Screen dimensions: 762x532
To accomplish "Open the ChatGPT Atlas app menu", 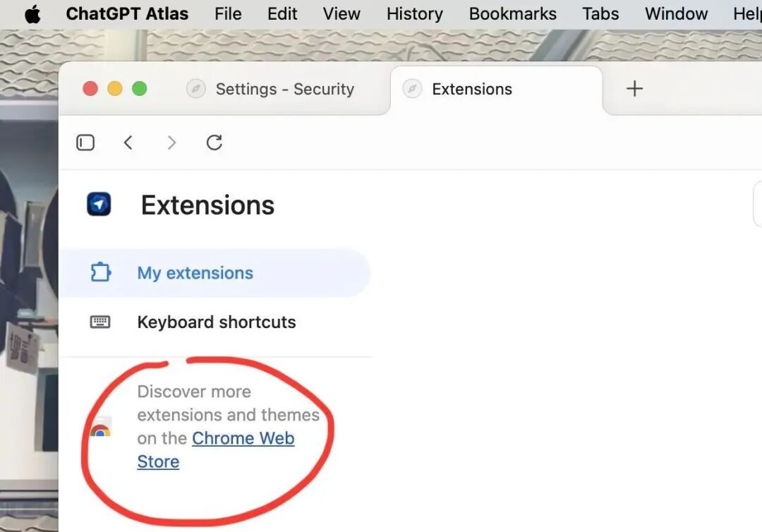I will coord(127,14).
